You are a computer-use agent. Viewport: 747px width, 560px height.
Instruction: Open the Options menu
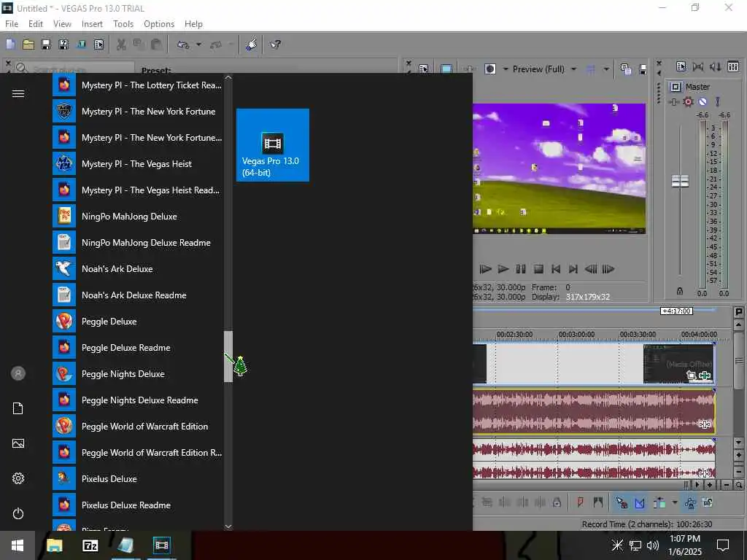click(x=158, y=24)
